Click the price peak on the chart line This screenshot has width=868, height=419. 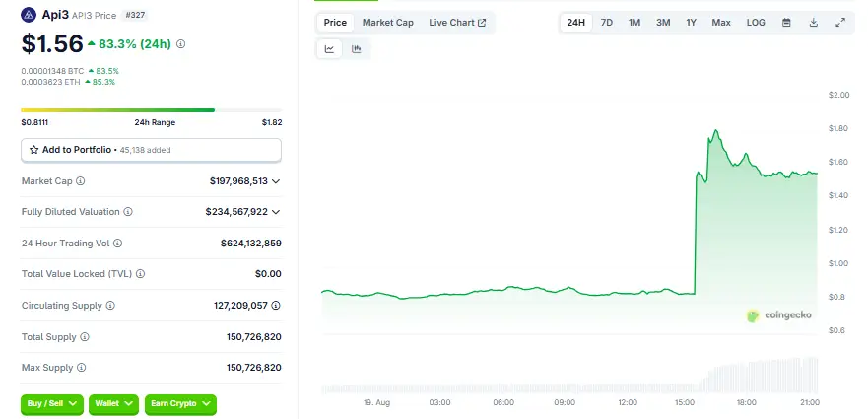click(x=716, y=131)
